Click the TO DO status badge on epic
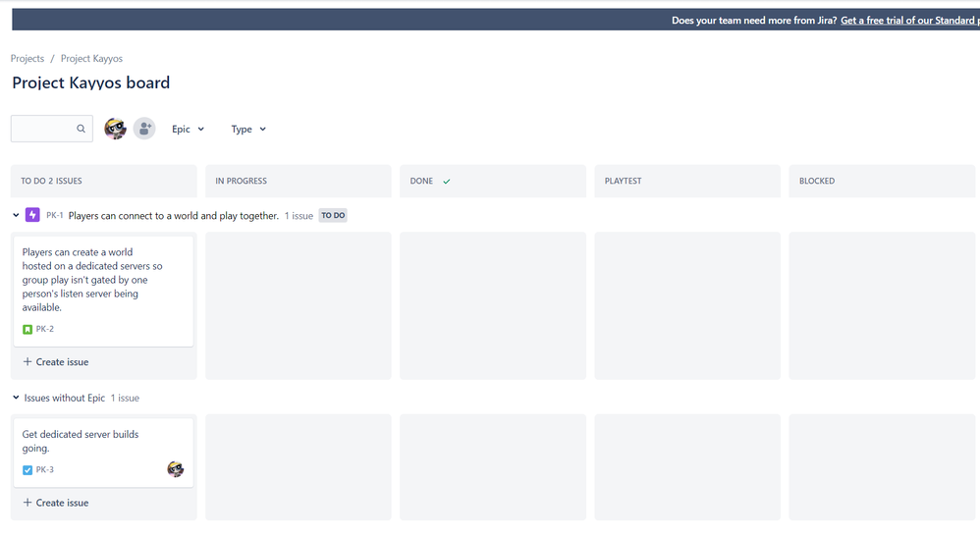The width and height of the screenshot is (980, 536). coord(333,216)
